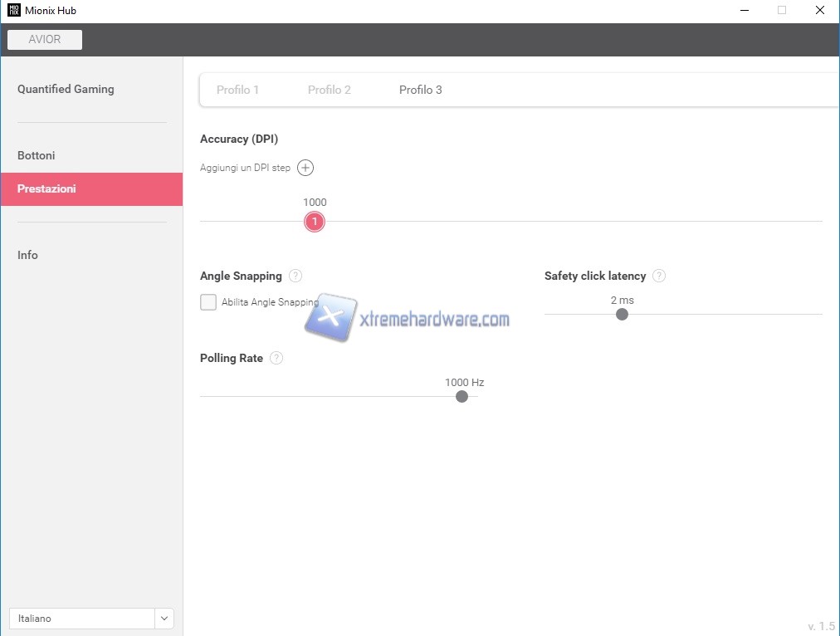Expand language list using the chevron arrow

coord(164,619)
